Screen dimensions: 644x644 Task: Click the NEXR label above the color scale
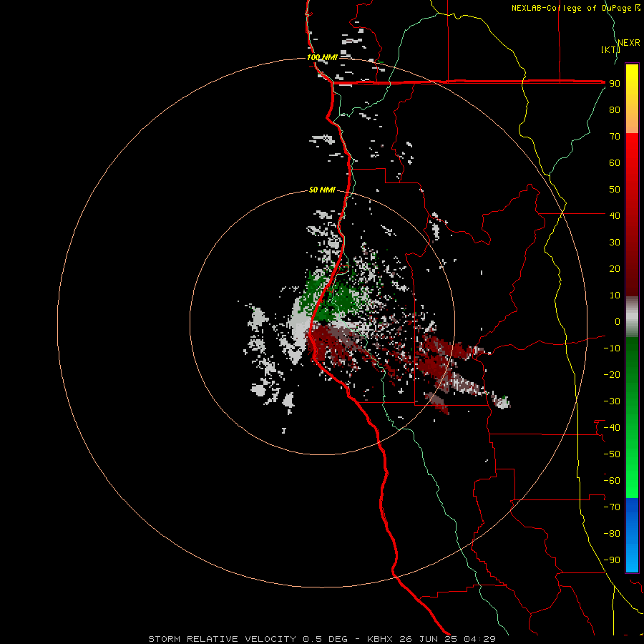629,42
